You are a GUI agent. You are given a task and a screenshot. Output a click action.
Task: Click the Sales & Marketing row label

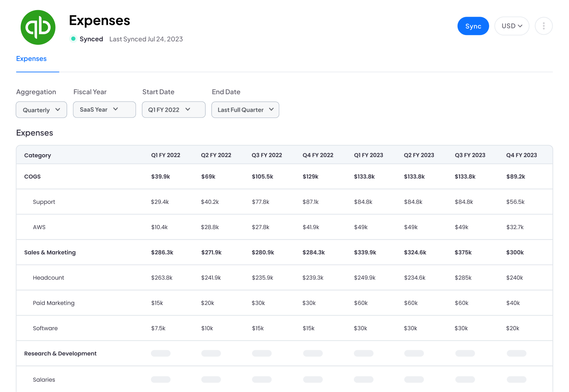(x=50, y=253)
